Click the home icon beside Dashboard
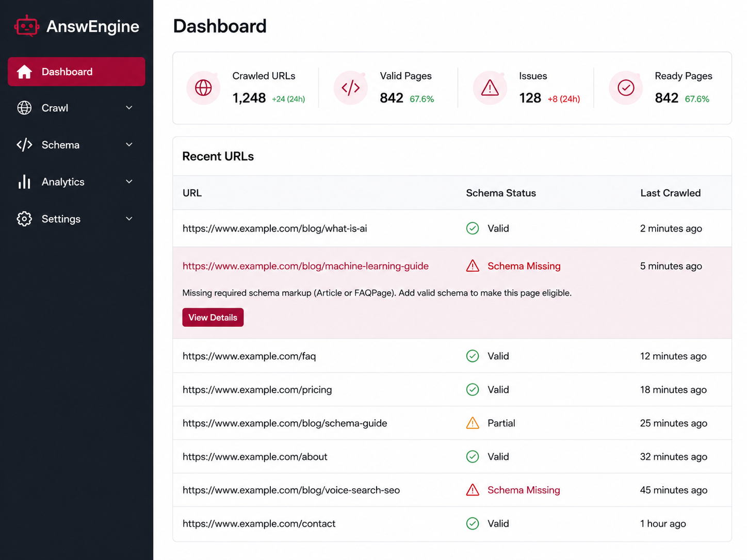 [24, 72]
